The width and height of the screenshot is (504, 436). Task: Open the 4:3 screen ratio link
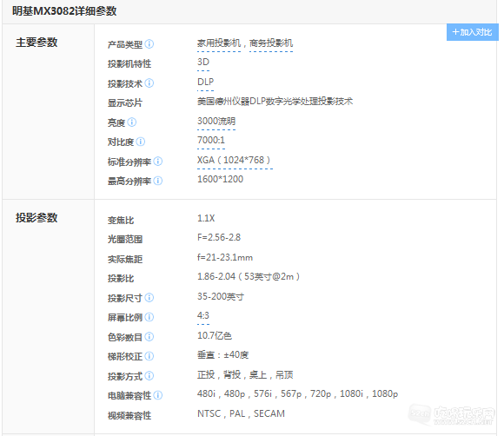tap(203, 315)
